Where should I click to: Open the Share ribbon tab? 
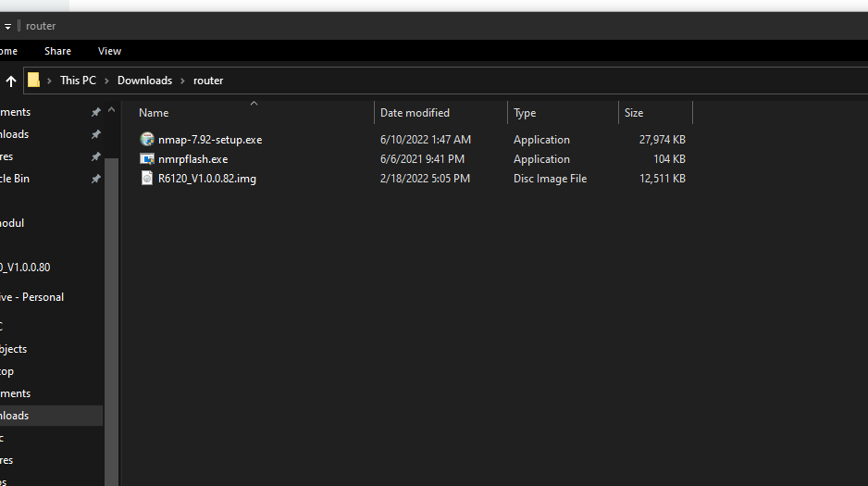[x=57, y=51]
